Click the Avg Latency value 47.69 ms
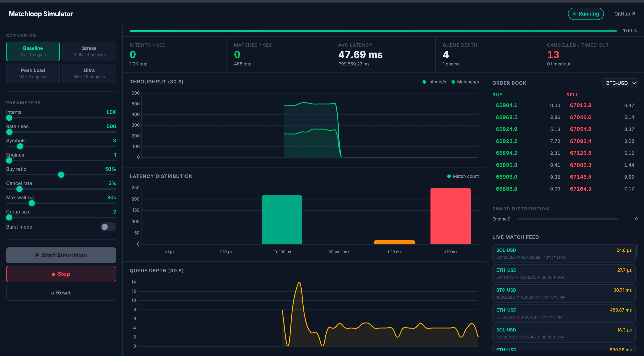This screenshot has width=644, height=356. tap(360, 55)
